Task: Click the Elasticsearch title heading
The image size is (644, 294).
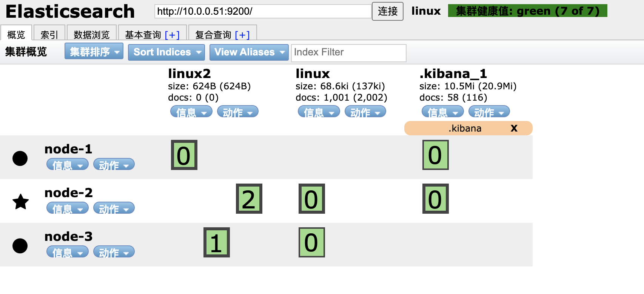Action: coord(70,11)
